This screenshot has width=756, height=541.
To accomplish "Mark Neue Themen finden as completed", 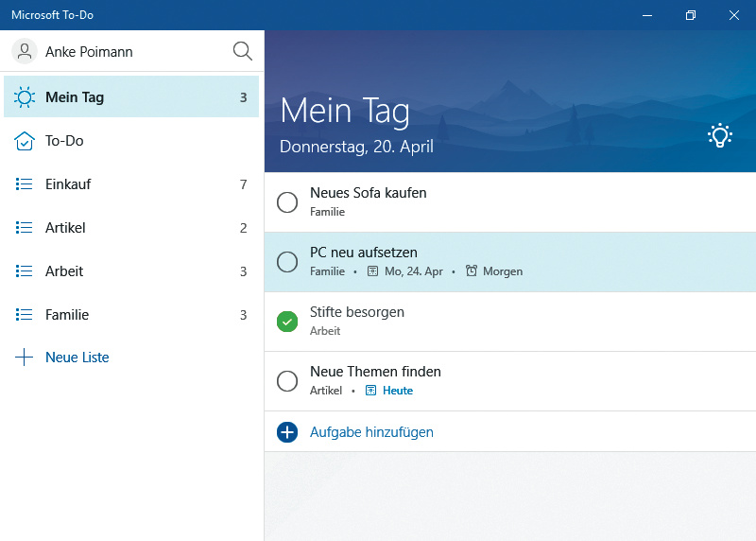I will pos(287,381).
